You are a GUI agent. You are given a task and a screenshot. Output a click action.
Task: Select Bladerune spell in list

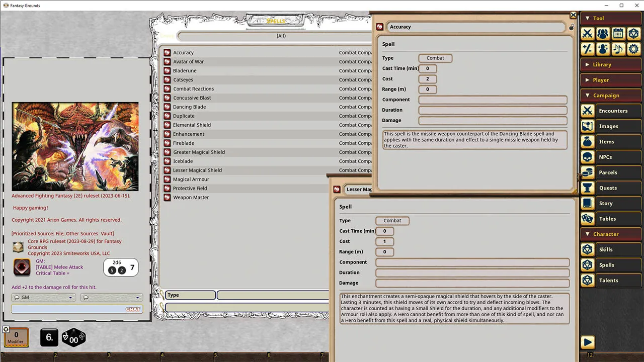pos(185,71)
